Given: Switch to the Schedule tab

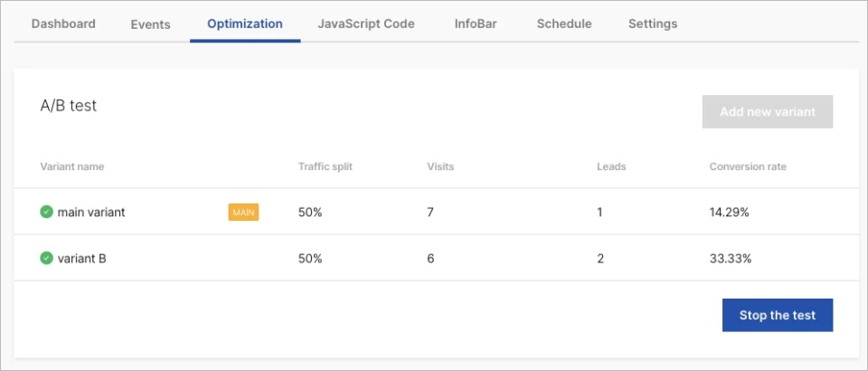Looking at the screenshot, I should (564, 24).
